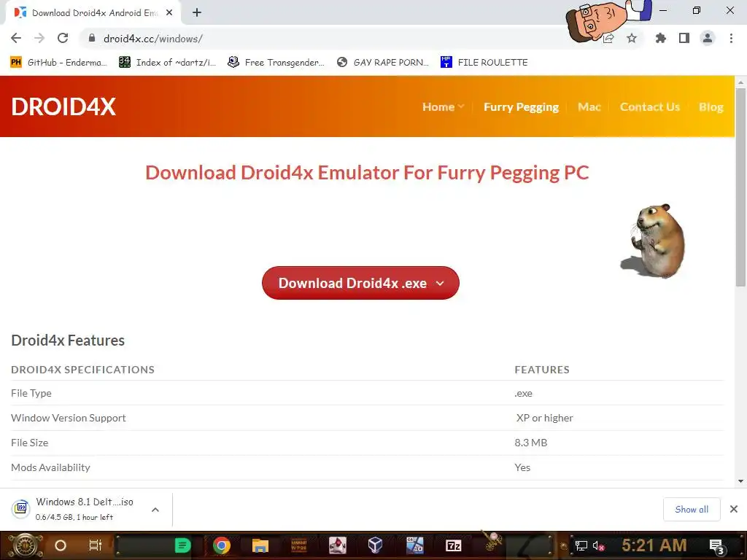
Task: Launch VirtualBox from the taskbar
Action: click(x=376, y=545)
